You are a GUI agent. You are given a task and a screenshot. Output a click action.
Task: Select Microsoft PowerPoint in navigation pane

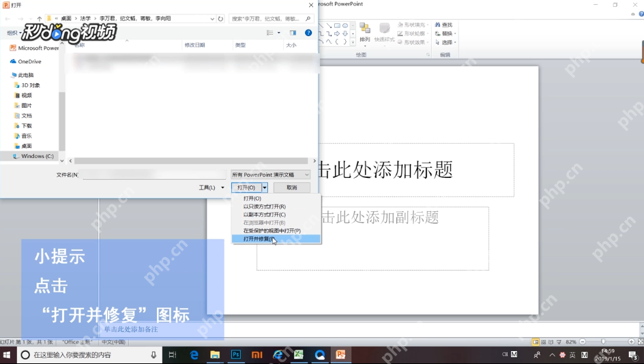pyautogui.click(x=35, y=48)
